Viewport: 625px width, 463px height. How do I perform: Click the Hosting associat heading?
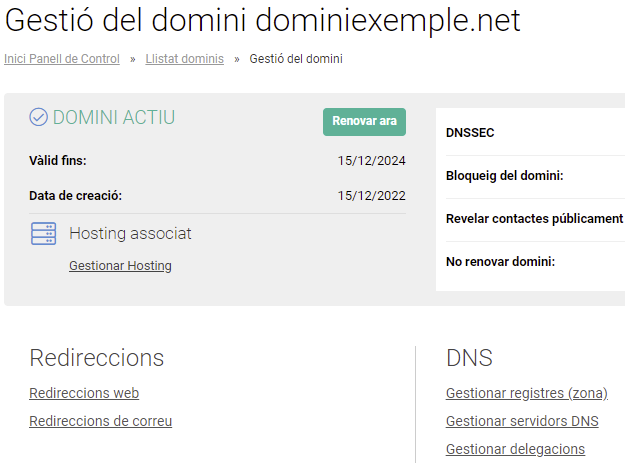[130, 234]
